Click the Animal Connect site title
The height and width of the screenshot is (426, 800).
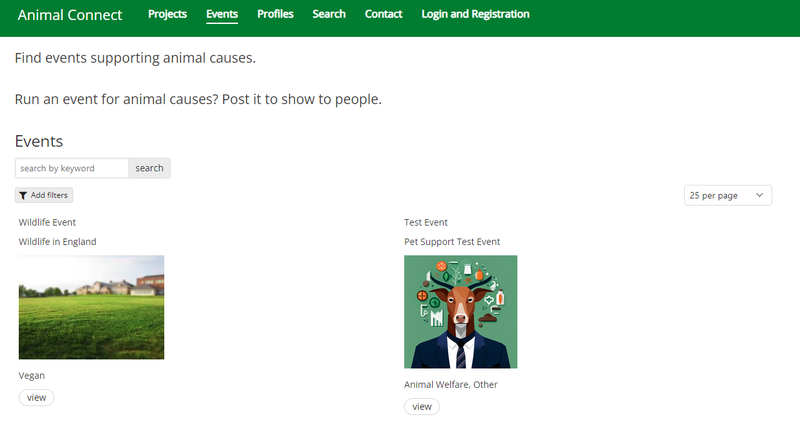pos(70,15)
